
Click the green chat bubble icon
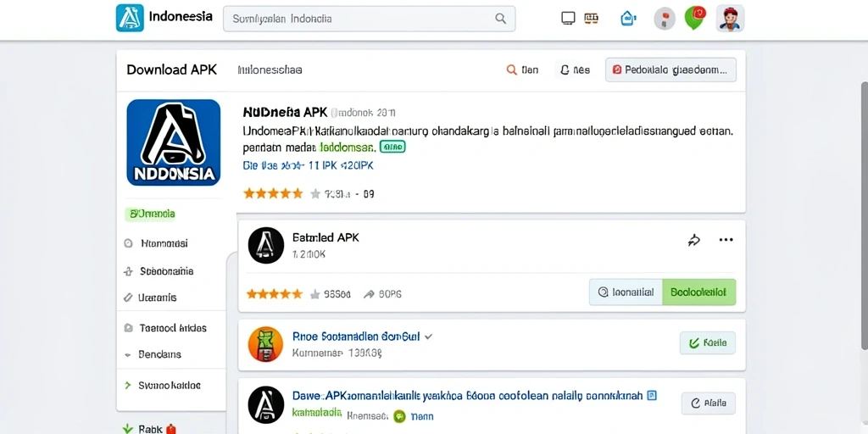(399, 416)
